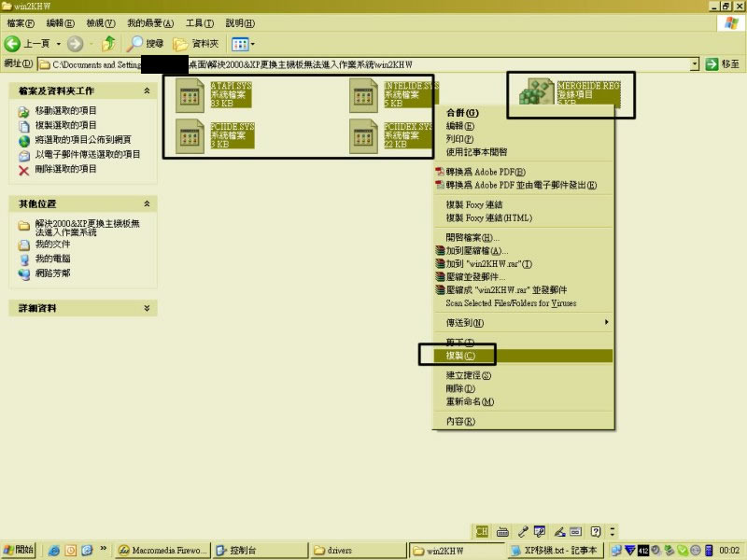Choose Scan Selected Files/Folders for Viruses

(x=523, y=302)
